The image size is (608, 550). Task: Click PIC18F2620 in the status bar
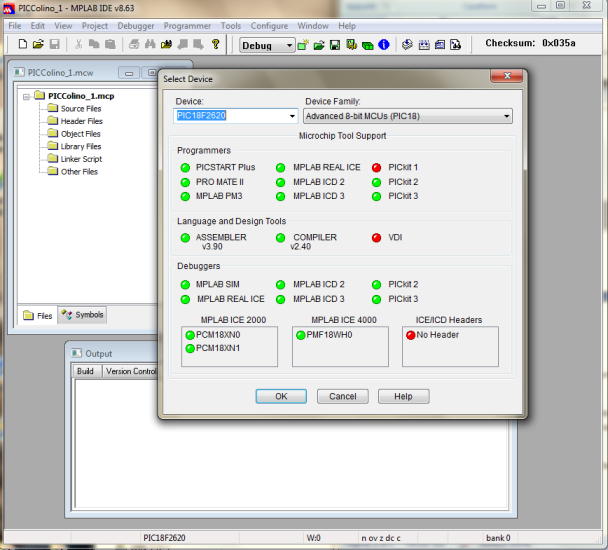[x=164, y=538]
